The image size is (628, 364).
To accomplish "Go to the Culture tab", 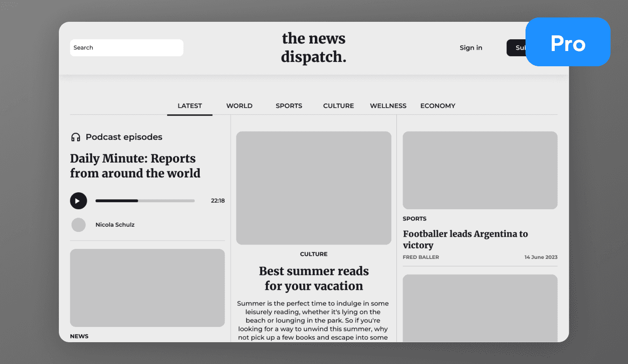I will (338, 106).
